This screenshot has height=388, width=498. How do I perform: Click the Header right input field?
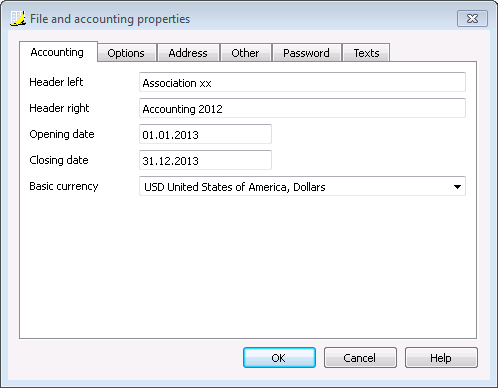coord(302,108)
